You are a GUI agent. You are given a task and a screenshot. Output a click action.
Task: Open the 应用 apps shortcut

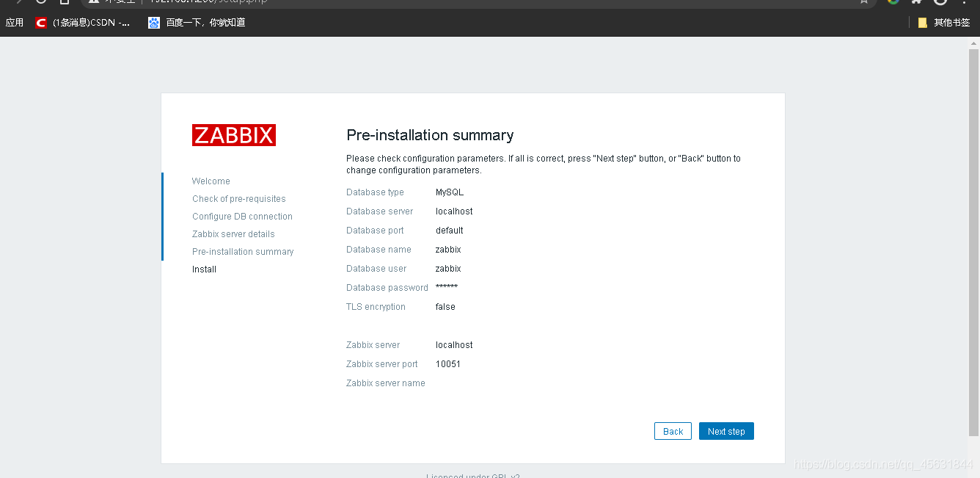[15, 23]
